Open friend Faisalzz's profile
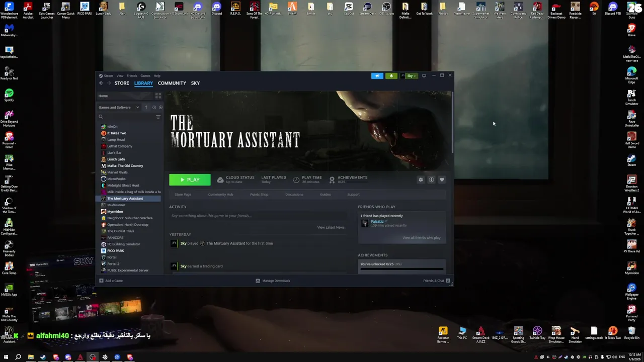This screenshot has width=644, height=362. pyautogui.click(x=377, y=222)
